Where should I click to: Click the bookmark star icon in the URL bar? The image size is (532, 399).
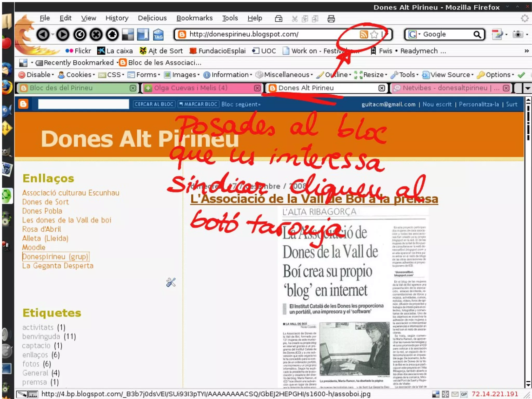point(374,34)
